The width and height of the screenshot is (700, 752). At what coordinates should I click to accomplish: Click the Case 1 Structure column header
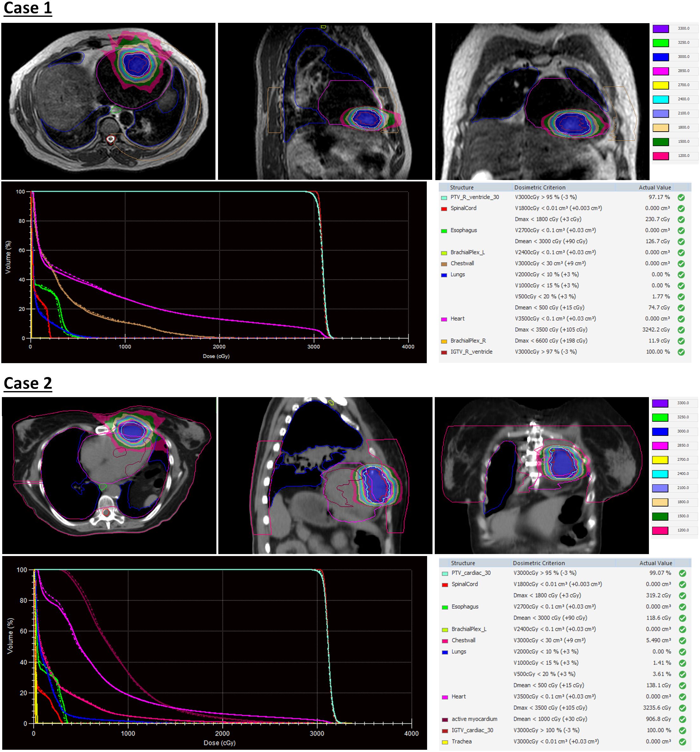tap(462, 188)
